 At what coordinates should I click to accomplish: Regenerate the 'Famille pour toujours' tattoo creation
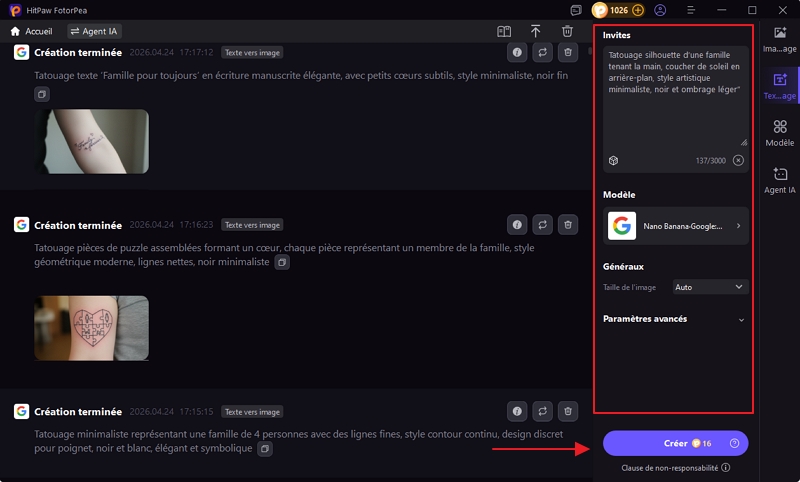(543, 52)
